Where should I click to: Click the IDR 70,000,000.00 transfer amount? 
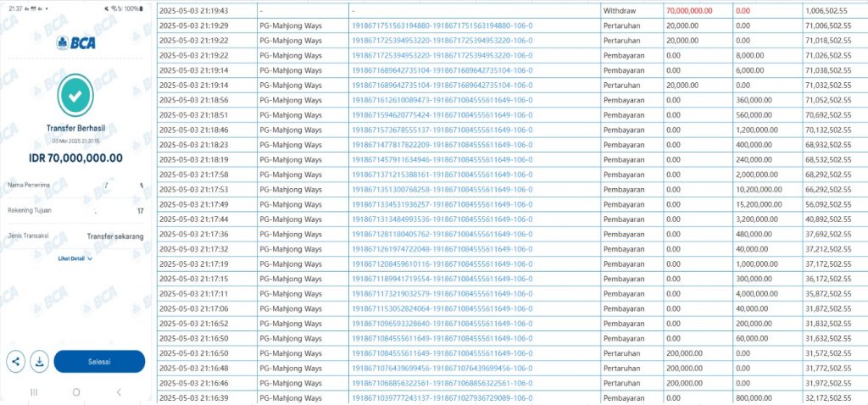[x=75, y=158]
